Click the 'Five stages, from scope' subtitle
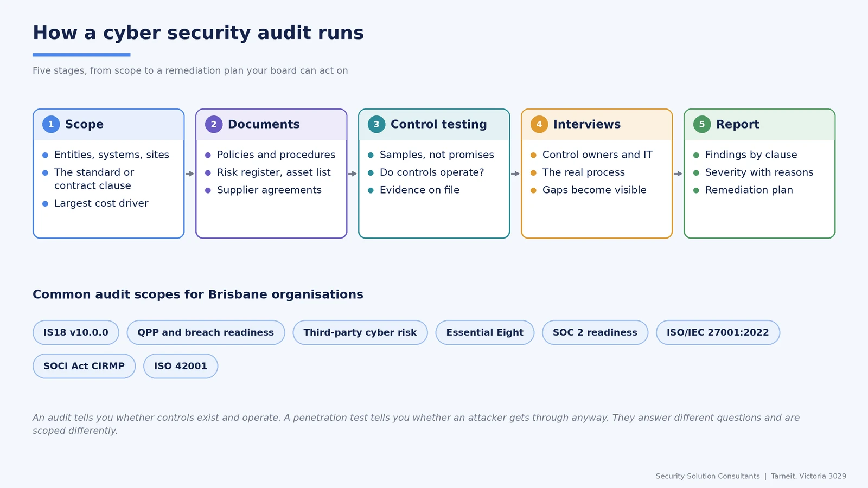868x488 pixels. point(190,71)
